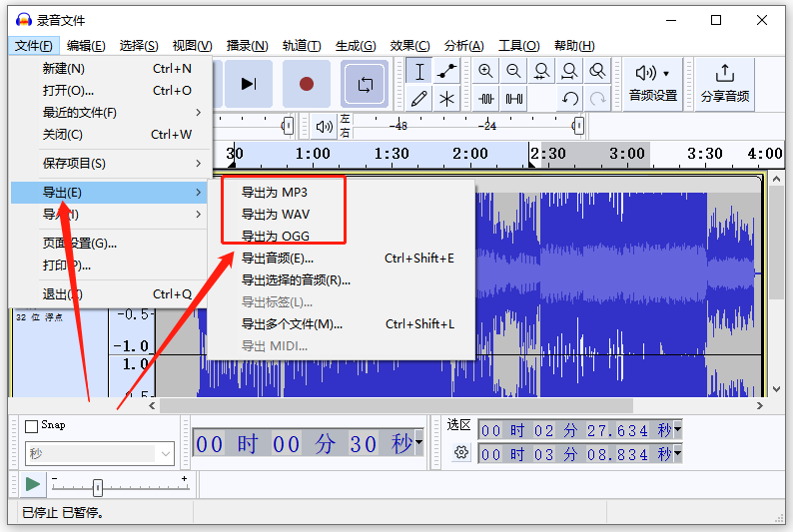Choose 打开(O)... from the file menu
This screenshot has width=793, height=532.
tap(109, 91)
